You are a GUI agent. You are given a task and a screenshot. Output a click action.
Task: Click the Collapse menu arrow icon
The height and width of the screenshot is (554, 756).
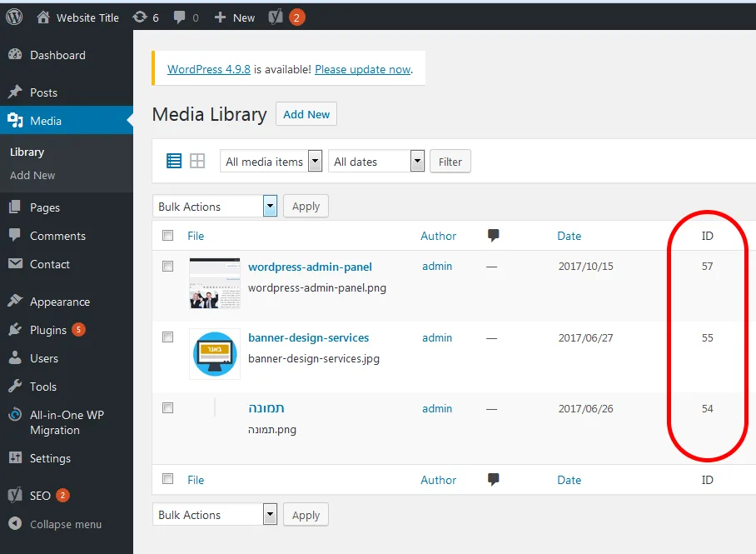(15, 524)
